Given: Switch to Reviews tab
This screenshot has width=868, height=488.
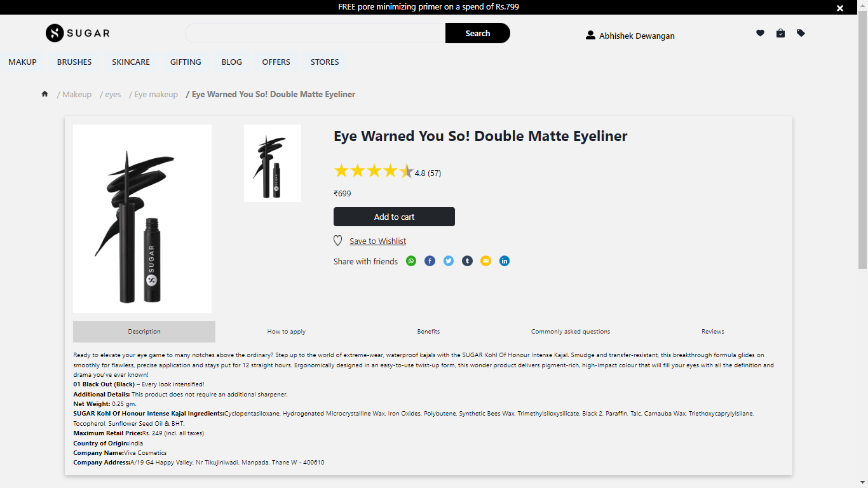Looking at the screenshot, I should tap(713, 332).
